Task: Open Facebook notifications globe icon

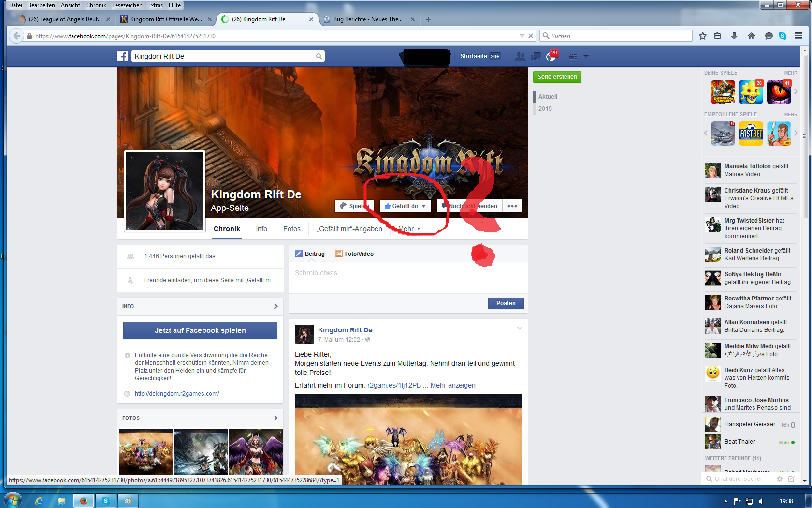Action: pos(551,57)
